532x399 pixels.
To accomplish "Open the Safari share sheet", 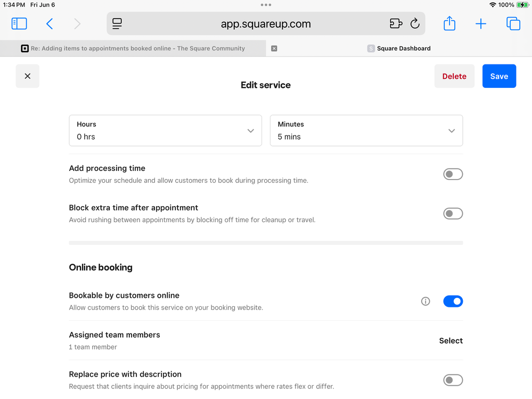I will (449, 23).
